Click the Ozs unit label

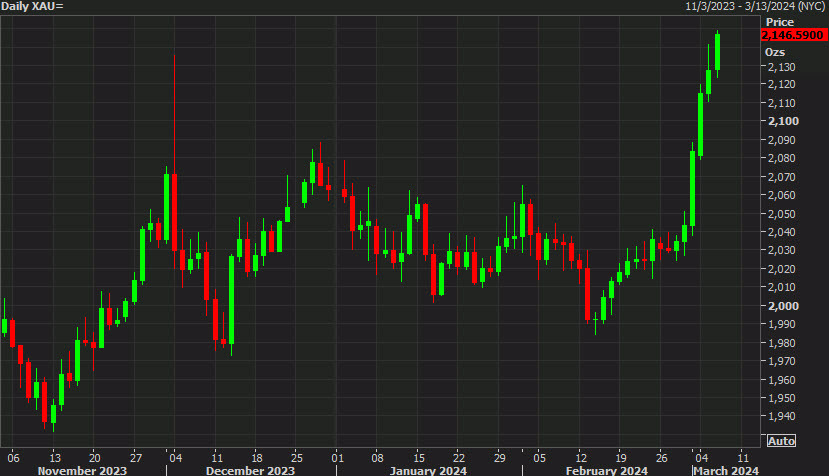pos(775,52)
